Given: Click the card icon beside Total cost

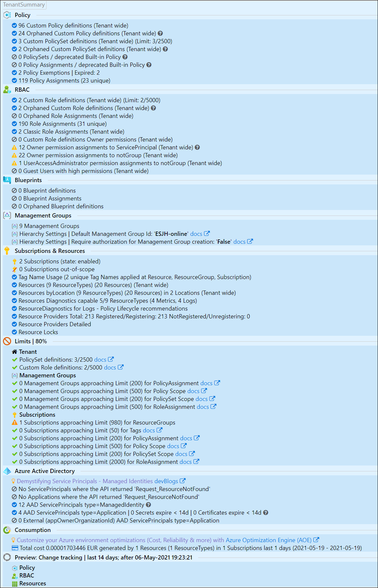Looking at the screenshot, I should point(15,548).
